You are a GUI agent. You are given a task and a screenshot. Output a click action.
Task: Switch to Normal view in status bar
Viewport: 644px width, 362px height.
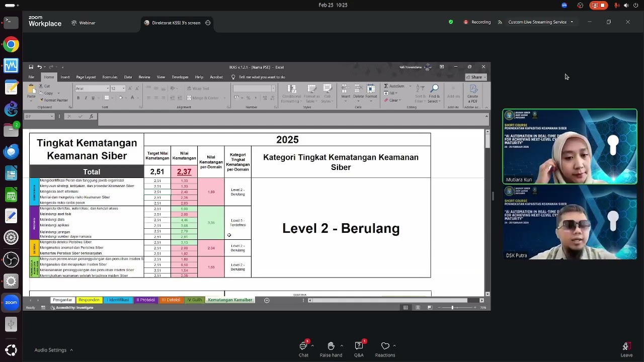point(406,307)
